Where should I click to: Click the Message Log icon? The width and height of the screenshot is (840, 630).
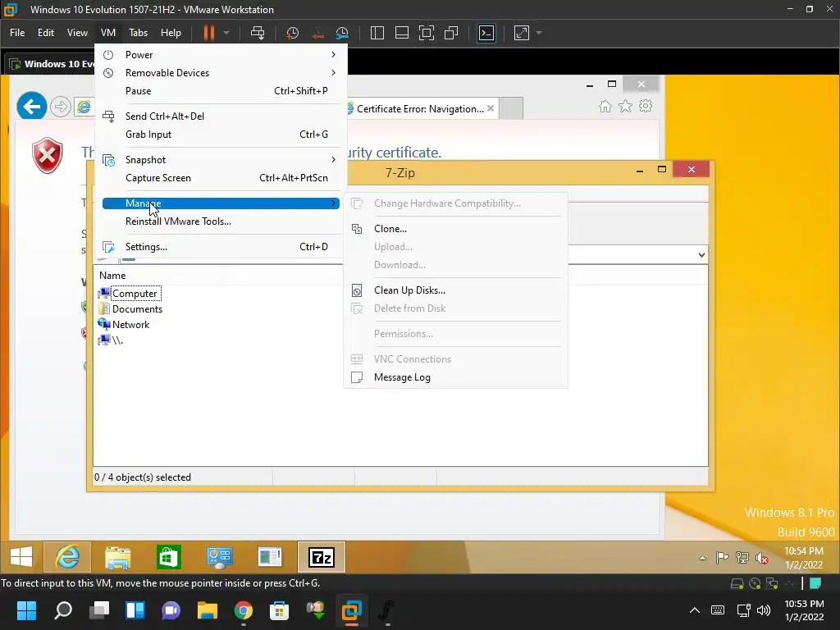click(357, 377)
